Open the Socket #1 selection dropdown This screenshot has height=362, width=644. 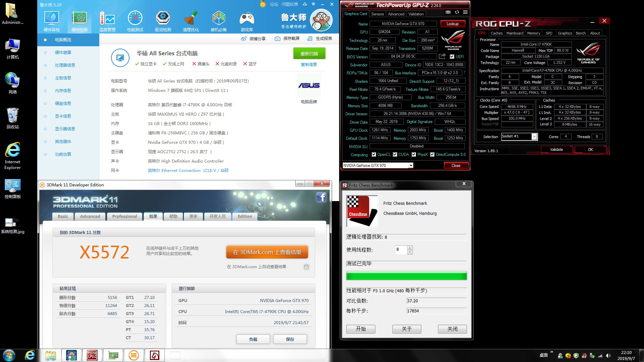(x=534, y=137)
